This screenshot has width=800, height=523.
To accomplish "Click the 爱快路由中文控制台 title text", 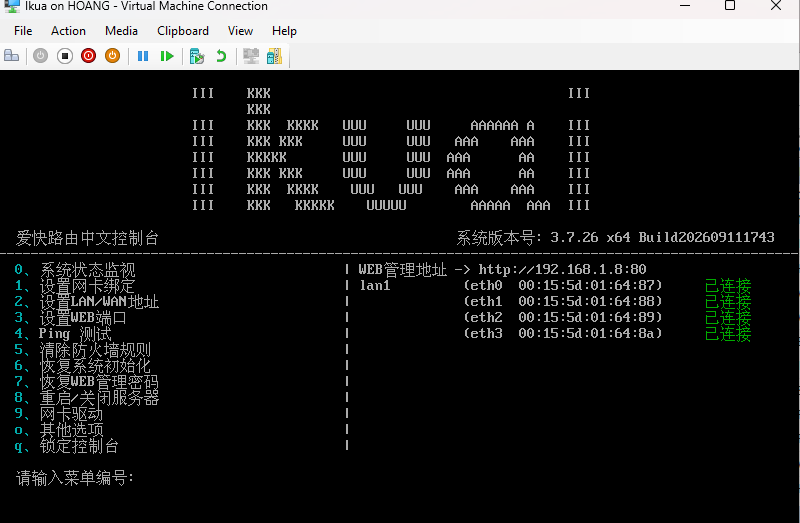I will 87,238.
